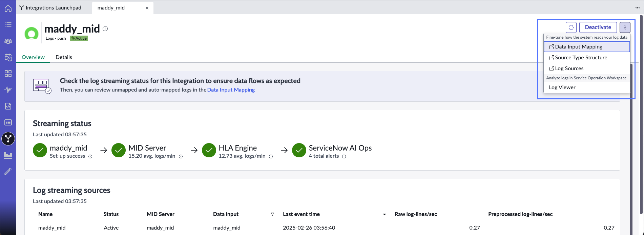
Task: Open the code file sidebar icon
Action: (x=8, y=106)
